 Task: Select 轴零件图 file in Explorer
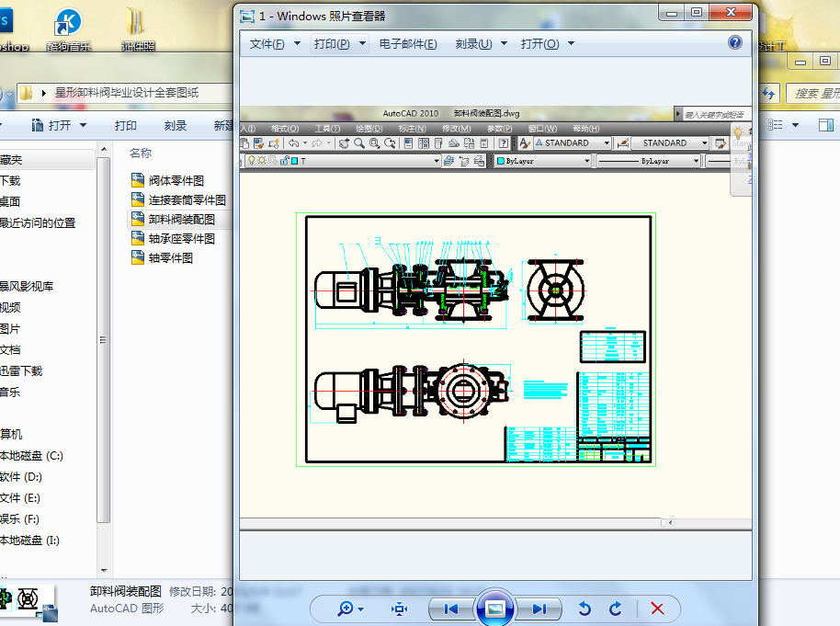click(171, 257)
